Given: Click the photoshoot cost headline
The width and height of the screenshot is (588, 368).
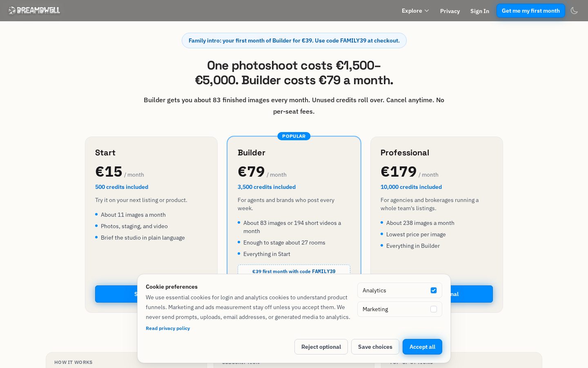Looking at the screenshot, I should coord(294,73).
